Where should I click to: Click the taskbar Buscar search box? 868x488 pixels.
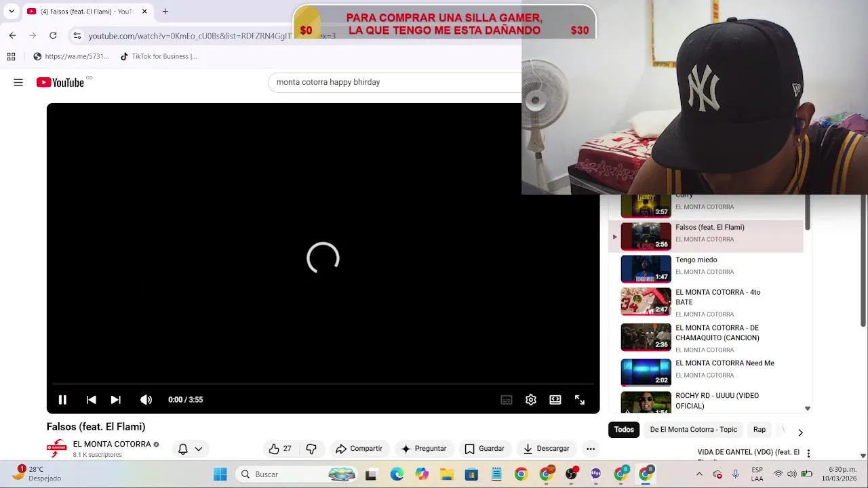click(x=298, y=474)
